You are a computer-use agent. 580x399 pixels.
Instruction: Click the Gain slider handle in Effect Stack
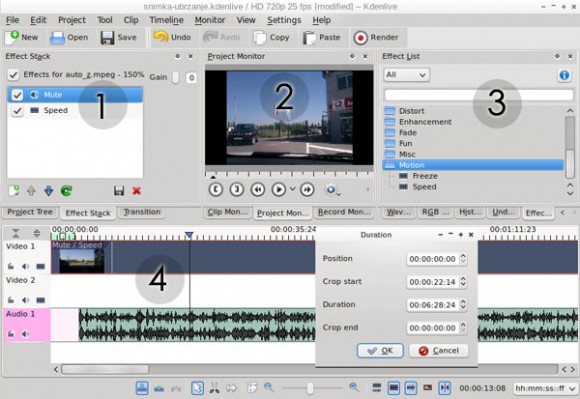(x=176, y=77)
